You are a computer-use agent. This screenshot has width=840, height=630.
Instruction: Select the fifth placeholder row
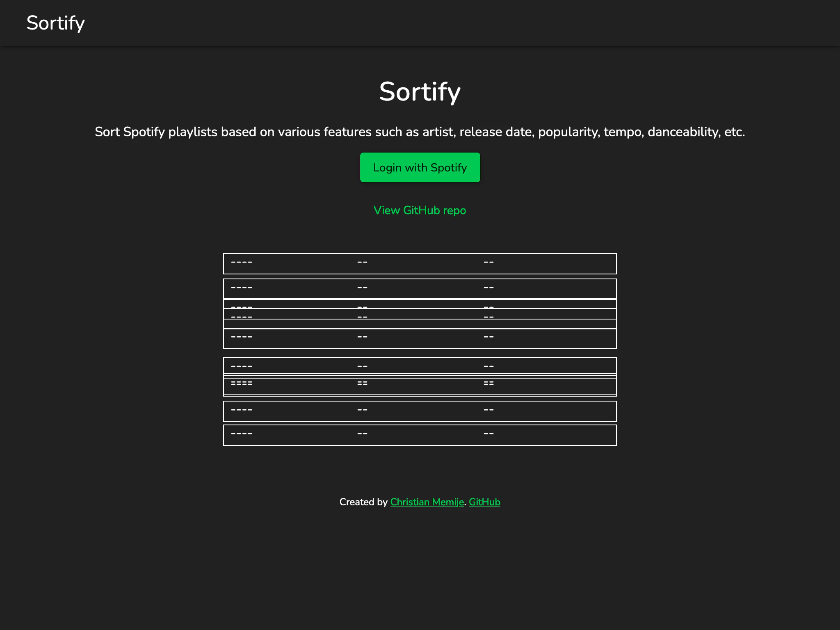pyautogui.click(x=420, y=337)
